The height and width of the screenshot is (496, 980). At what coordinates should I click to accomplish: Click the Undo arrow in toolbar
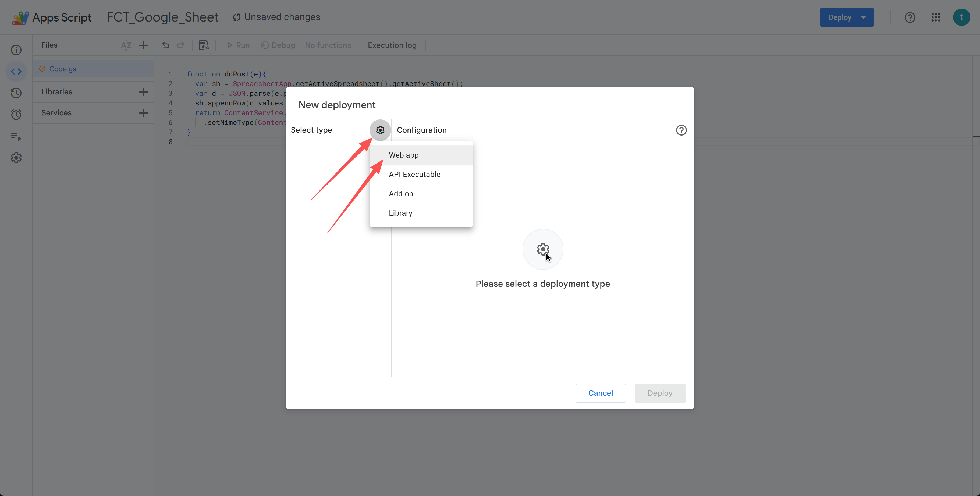point(165,45)
